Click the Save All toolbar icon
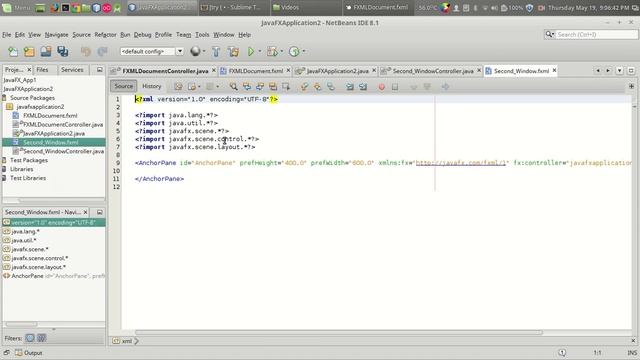This screenshot has width=640, height=360. tap(62, 51)
